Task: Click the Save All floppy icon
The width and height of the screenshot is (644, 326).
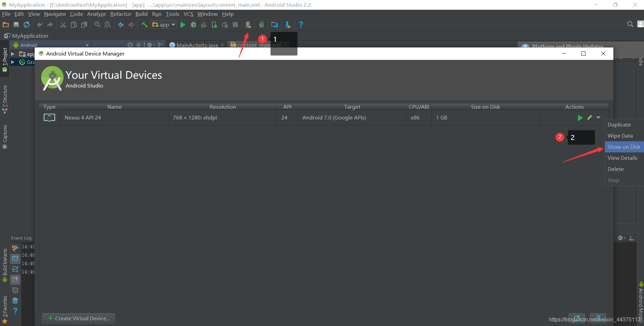Action: pos(16,25)
